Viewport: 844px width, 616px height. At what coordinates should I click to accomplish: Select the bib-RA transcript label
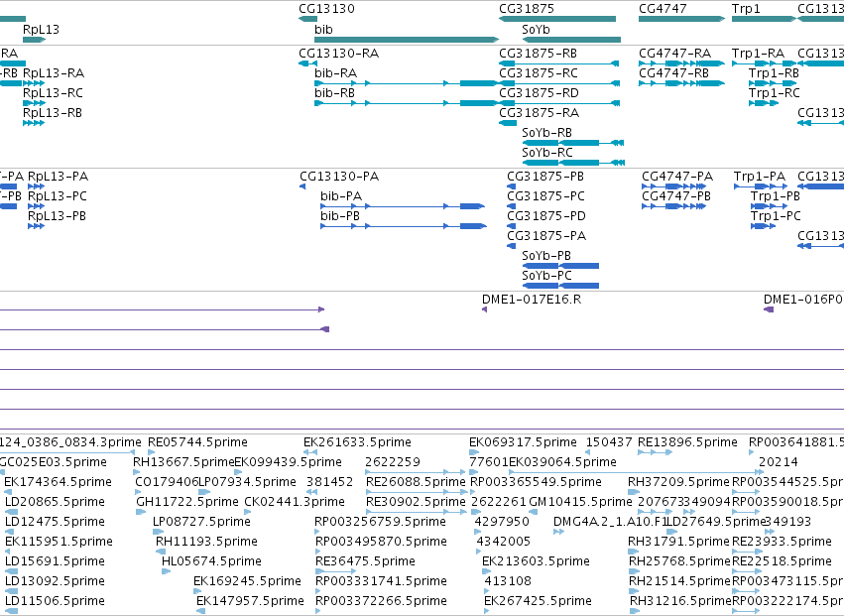click(x=336, y=73)
